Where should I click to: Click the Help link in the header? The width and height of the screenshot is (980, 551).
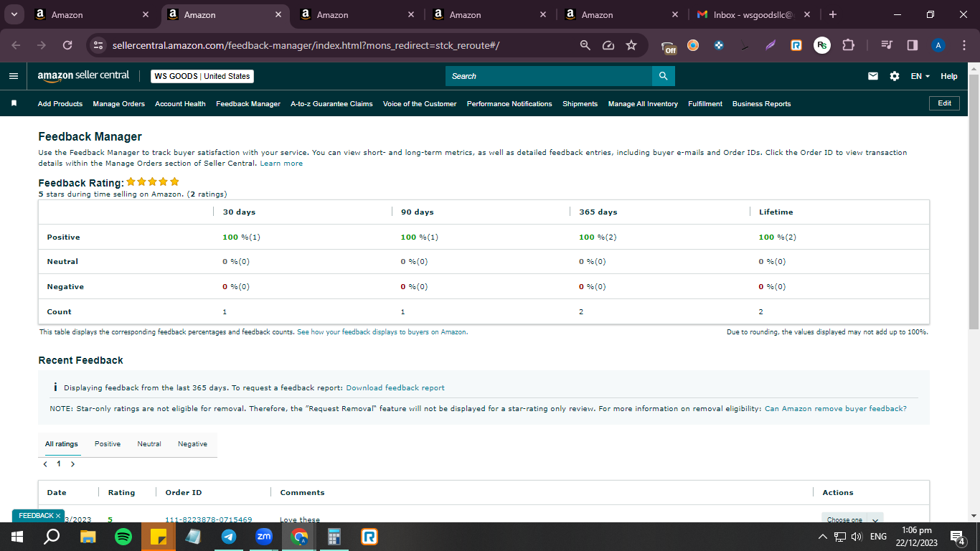coord(948,76)
